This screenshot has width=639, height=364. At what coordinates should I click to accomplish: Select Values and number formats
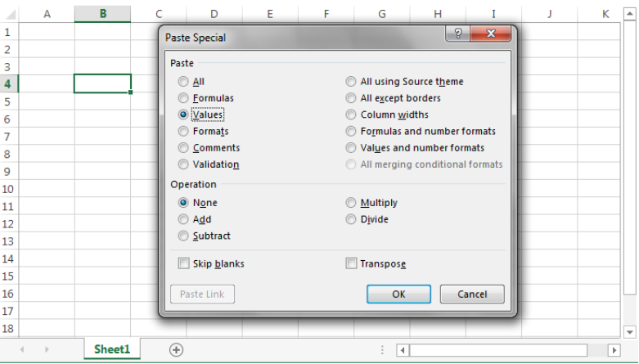(351, 147)
